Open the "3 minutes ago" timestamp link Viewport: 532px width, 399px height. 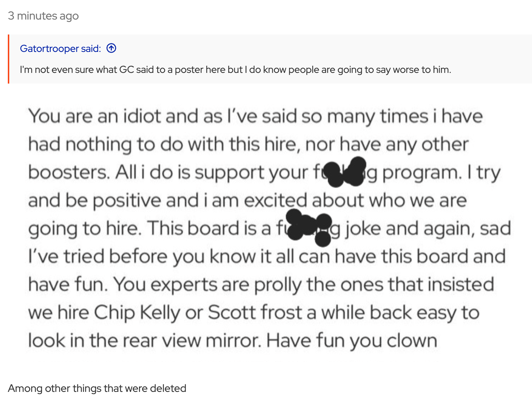tap(43, 16)
